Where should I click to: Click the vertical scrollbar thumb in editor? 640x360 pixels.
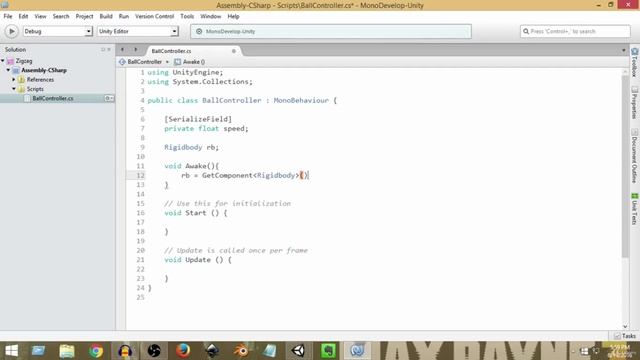coord(625,167)
